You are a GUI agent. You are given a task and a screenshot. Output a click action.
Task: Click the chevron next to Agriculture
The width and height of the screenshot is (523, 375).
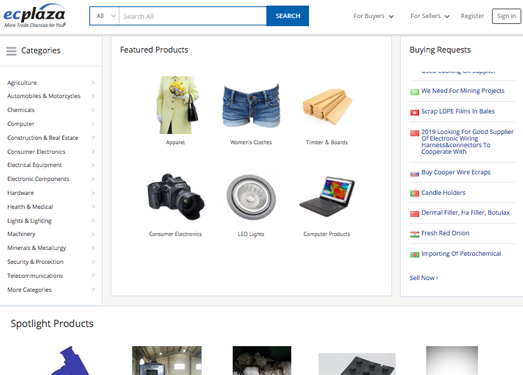pos(93,82)
